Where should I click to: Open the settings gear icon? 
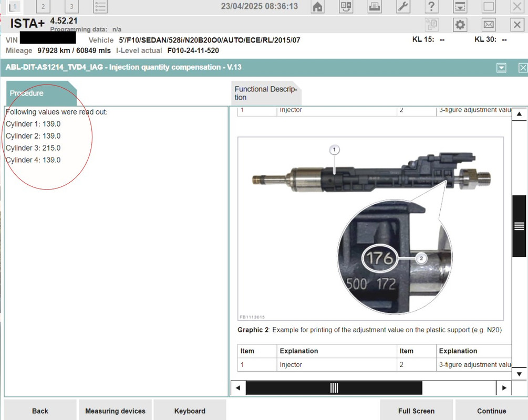point(460,25)
